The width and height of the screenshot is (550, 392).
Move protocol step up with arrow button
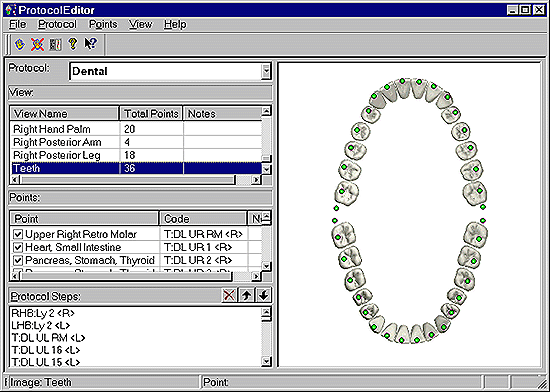pyautogui.click(x=246, y=295)
